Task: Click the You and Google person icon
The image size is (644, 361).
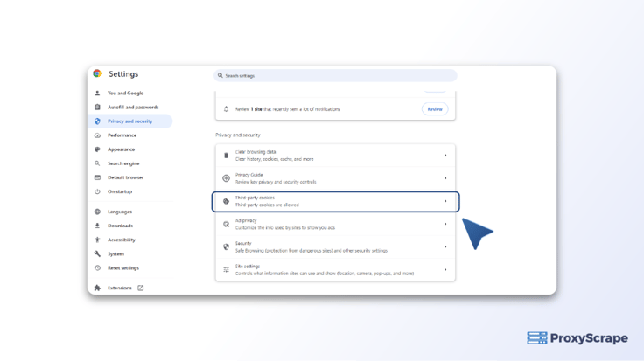Action: [x=97, y=93]
